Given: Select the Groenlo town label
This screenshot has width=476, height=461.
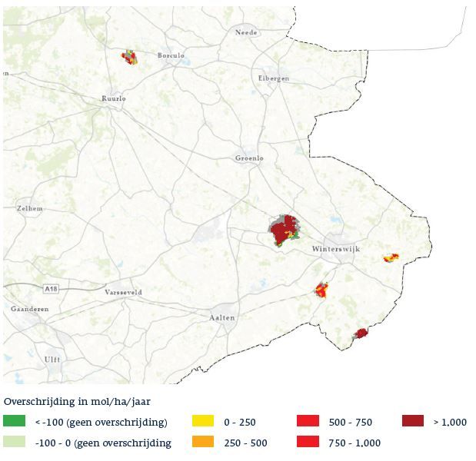Looking at the screenshot, I should coord(249,158).
